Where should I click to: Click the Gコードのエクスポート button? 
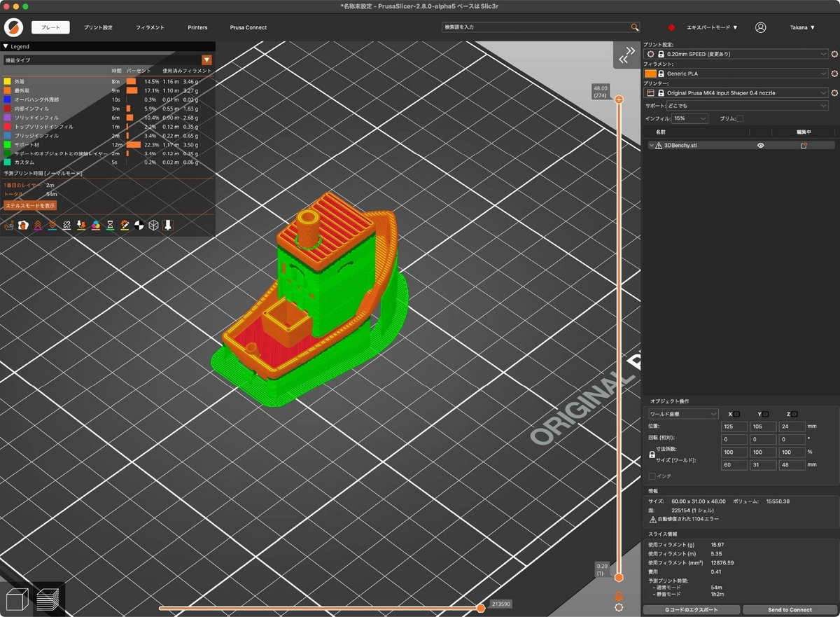pyautogui.click(x=690, y=610)
